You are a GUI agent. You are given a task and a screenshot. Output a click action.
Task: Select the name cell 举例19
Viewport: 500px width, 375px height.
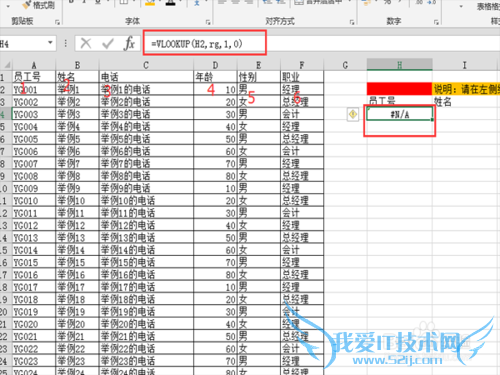pos(77,312)
